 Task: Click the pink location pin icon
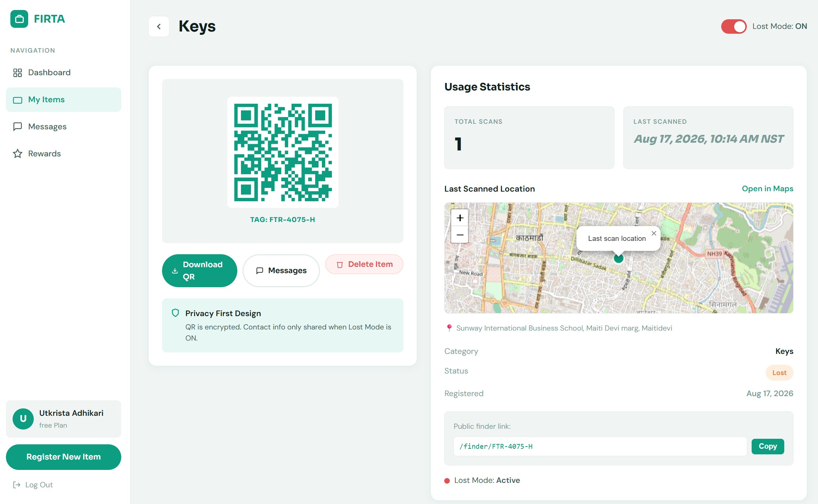(x=449, y=328)
